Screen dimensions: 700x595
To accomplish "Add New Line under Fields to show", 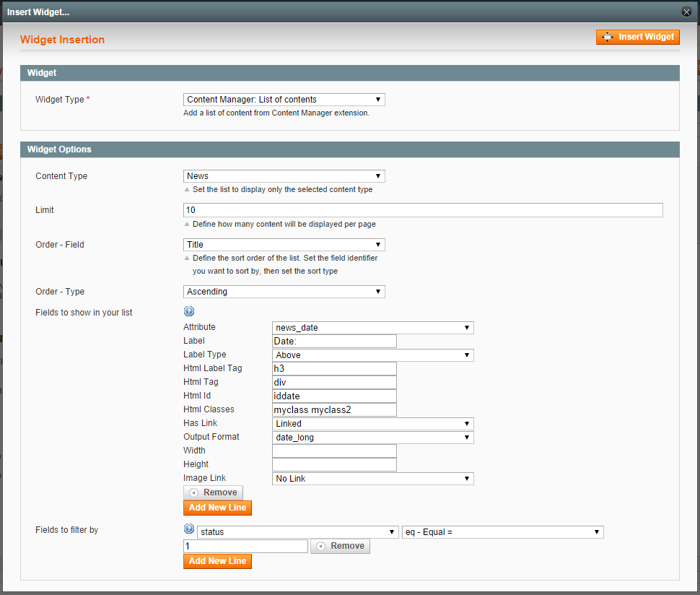I will click(x=217, y=508).
